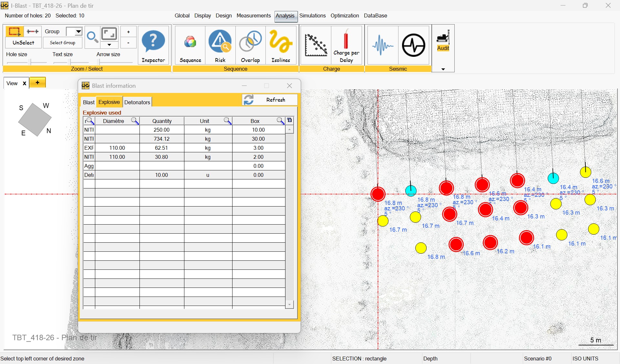This screenshot has height=364, width=620.
Task: Open the Overlap analysis tool
Action: 250,45
